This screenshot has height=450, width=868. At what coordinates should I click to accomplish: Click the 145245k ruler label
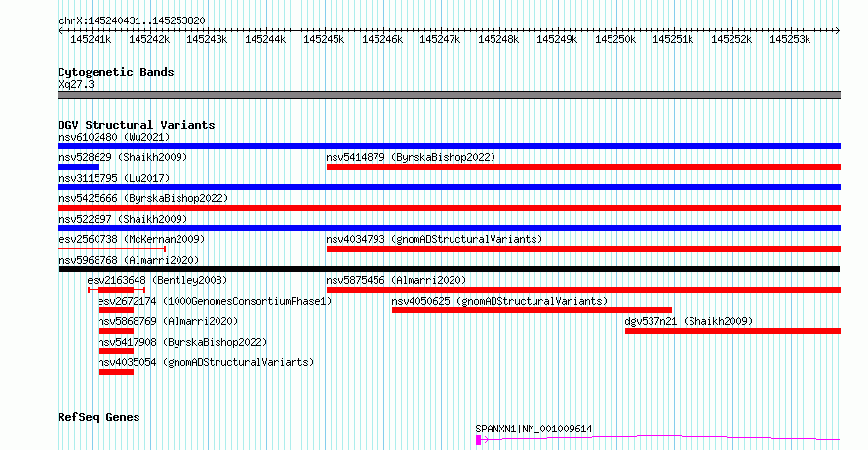pyautogui.click(x=324, y=39)
